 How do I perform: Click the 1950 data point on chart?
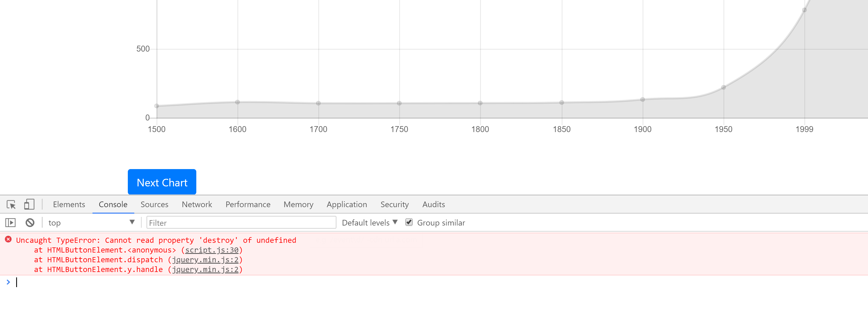pos(723,88)
